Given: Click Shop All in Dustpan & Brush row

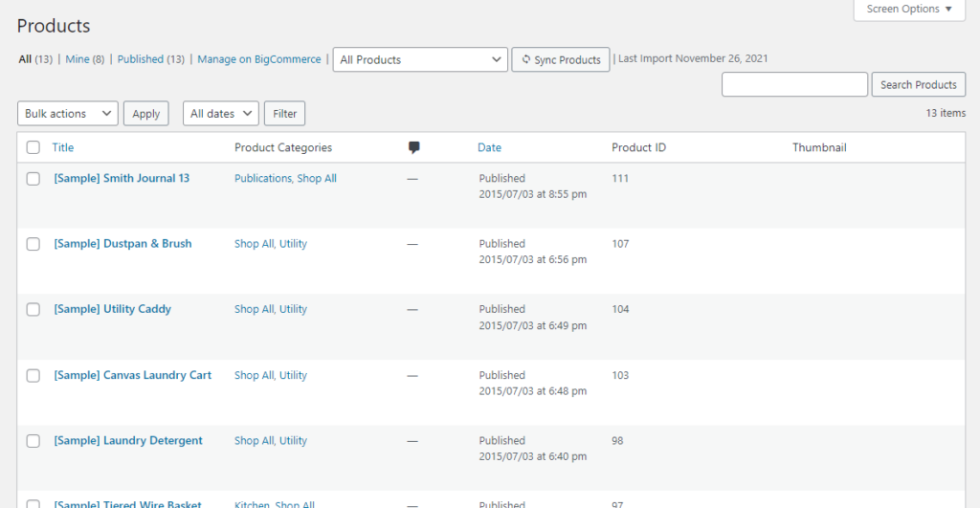Looking at the screenshot, I should click(x=255, y=244).
